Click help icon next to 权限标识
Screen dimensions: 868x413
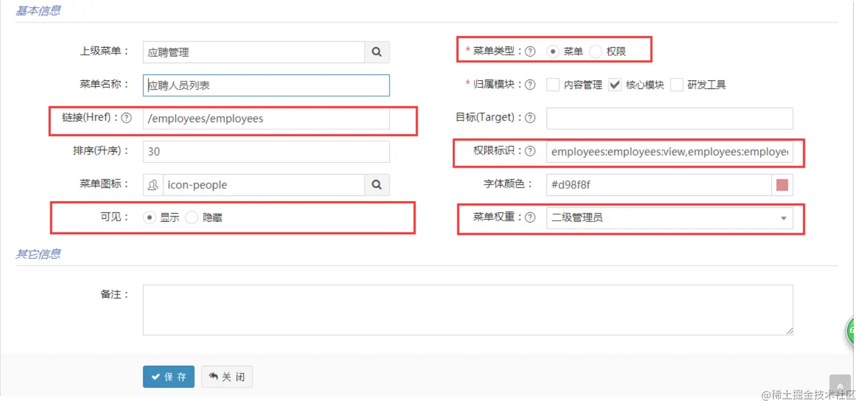[x=530, y=151]
